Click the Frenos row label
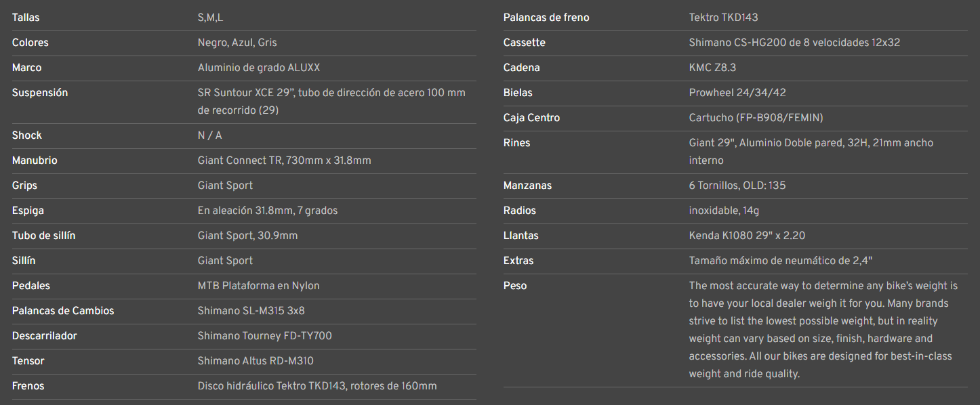The width and height of the screenshot is (980, 405). pos(28,386)
